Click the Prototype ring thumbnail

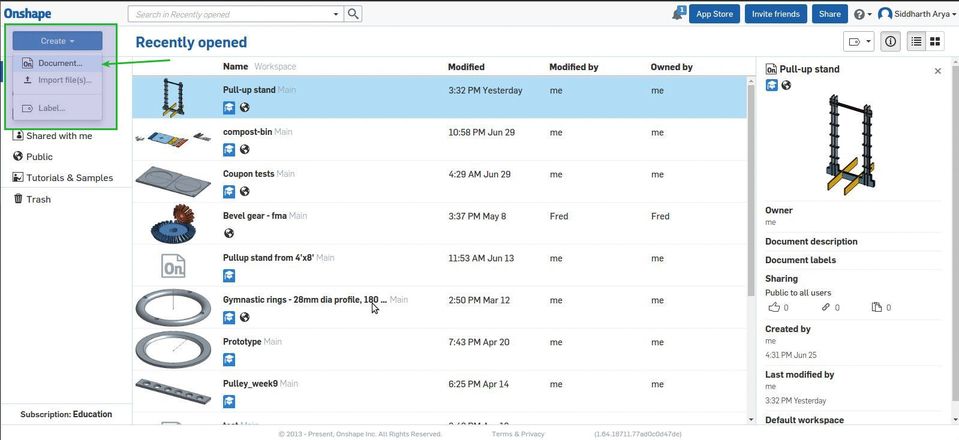[x=173, y=349]
